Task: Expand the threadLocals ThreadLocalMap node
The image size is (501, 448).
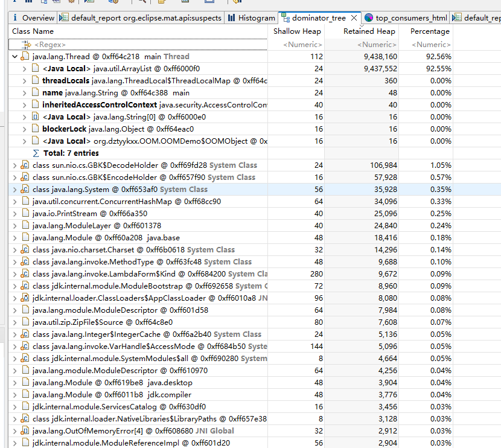Action: (25, 80)
